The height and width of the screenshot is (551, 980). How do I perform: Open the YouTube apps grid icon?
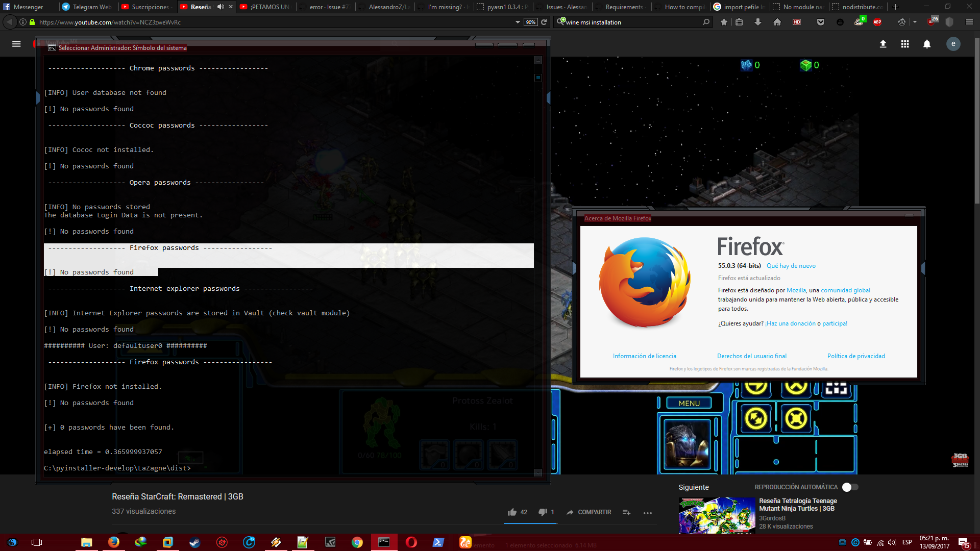click(904, 44)
